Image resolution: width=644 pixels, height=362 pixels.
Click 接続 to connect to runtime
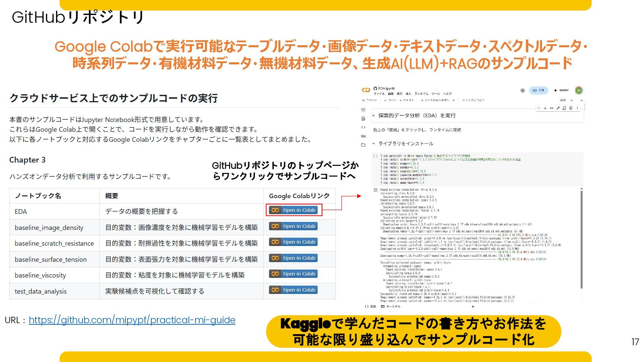click(x=563, y=100)
